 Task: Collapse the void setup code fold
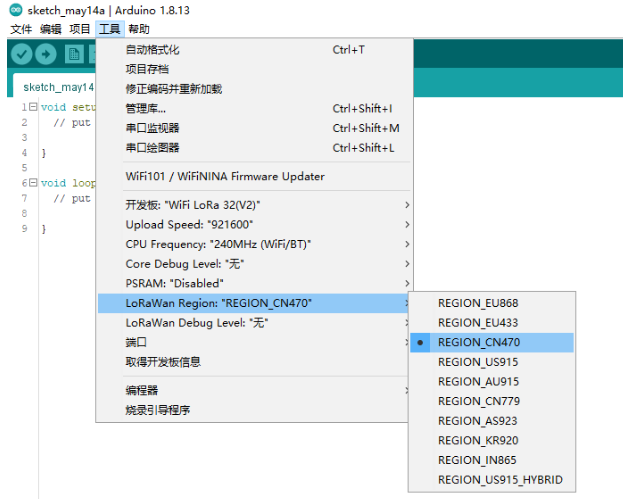[33, 106]
